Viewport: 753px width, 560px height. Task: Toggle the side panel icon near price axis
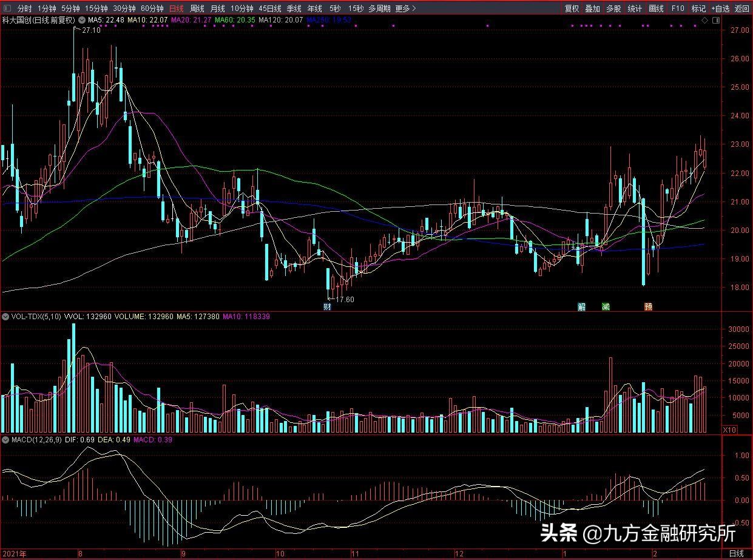coord(716,20)
